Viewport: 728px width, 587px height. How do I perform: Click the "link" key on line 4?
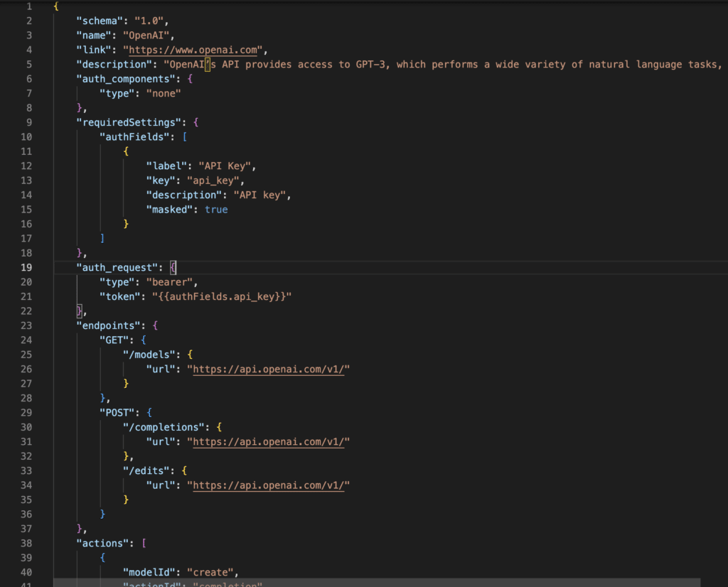(94, 50)
